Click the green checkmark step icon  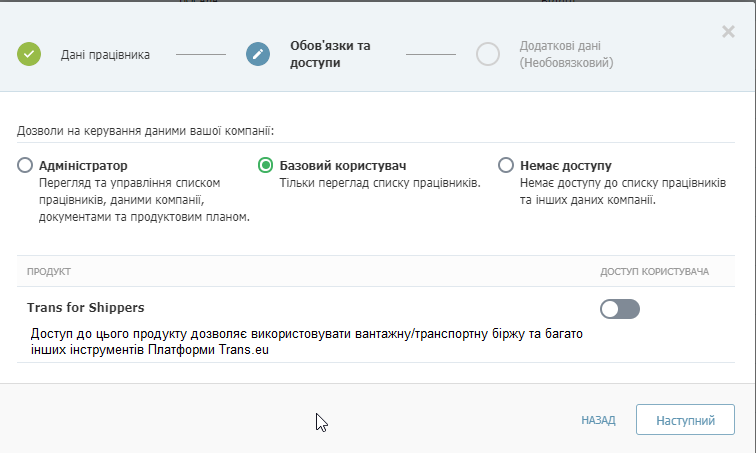coord(29,54)
